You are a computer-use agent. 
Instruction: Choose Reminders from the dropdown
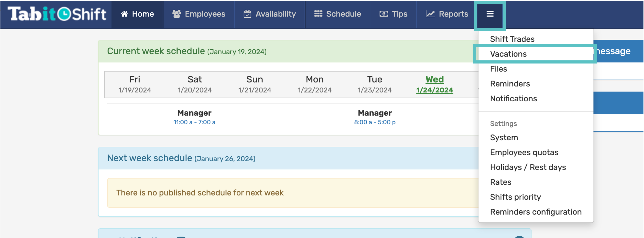coord(510,84)
